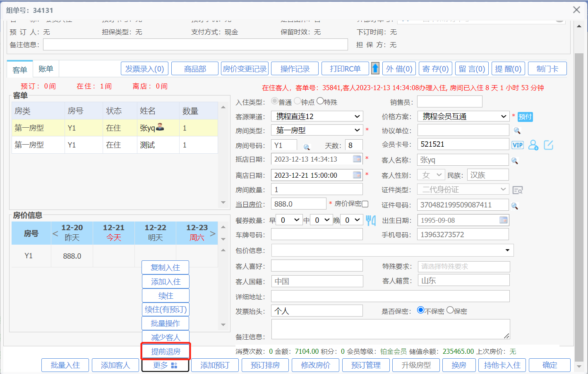
Task: Choose 提前退房 from the more menu
Action: click(x=166, y=351)
